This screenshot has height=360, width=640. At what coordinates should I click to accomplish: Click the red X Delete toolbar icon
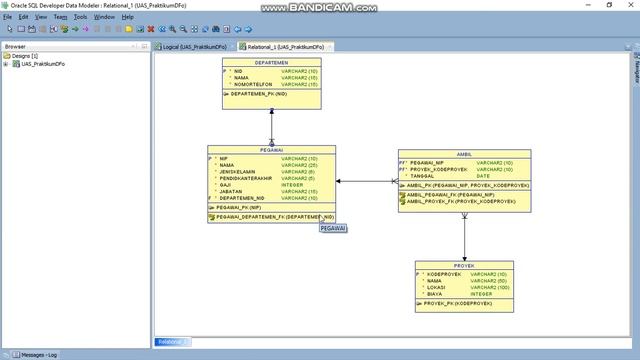[151, 29]
